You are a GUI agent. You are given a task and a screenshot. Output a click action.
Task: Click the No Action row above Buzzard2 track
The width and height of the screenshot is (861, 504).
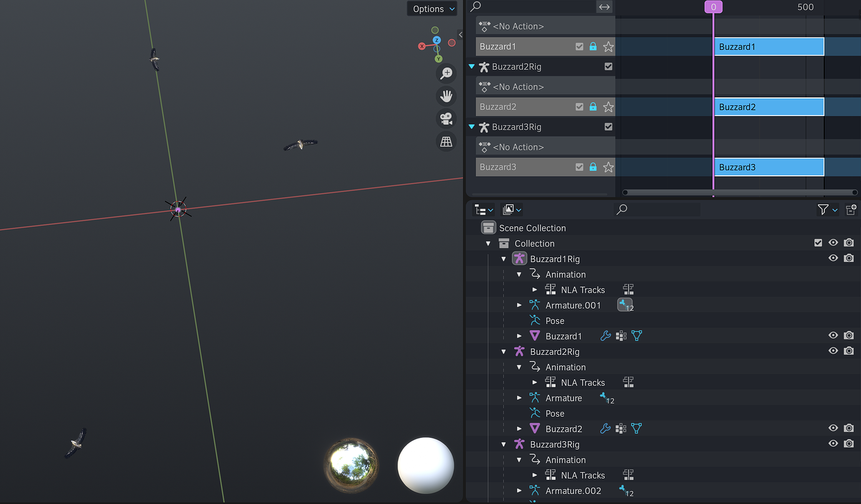coord(545,87)
